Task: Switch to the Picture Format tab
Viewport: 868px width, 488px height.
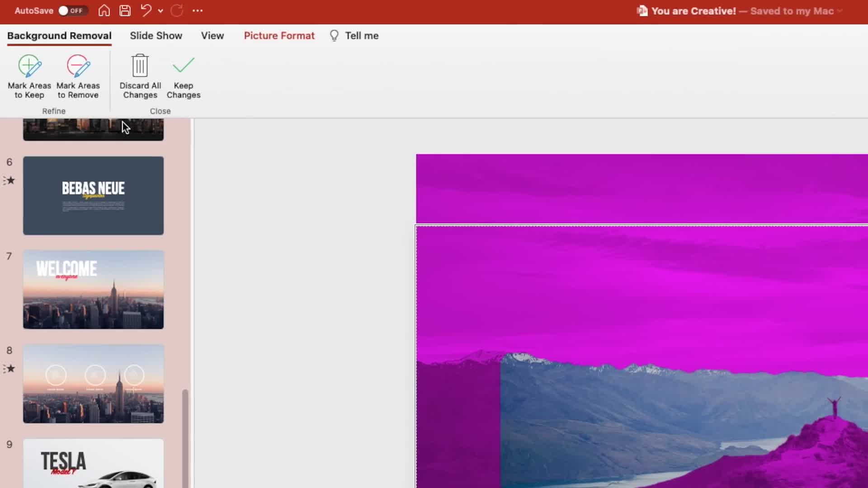Action: tap(279, 36)
